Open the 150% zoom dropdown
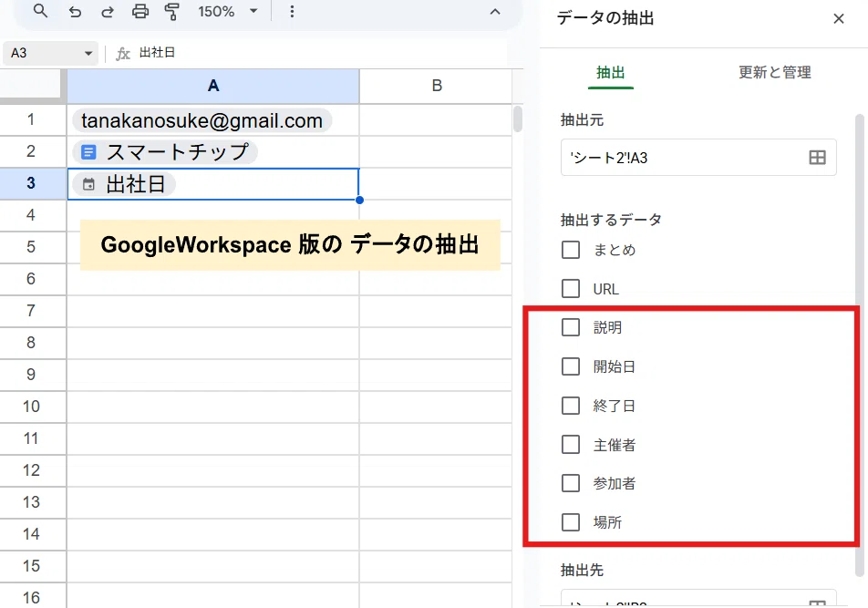The width and height of the screenshot is (868, 608). 228,12
